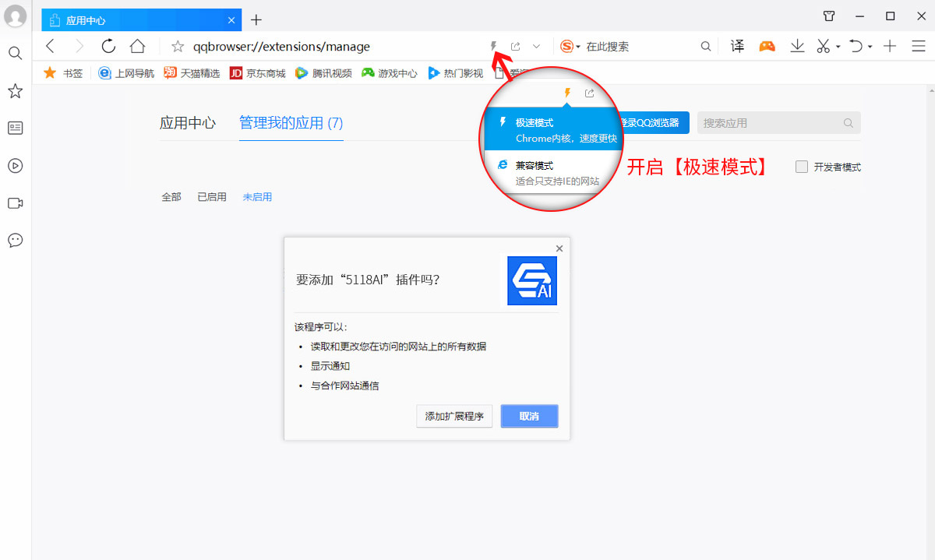Viewport: 935px width, 560px height.
Task: Open the downloads manager
Action: coord(797,46)
